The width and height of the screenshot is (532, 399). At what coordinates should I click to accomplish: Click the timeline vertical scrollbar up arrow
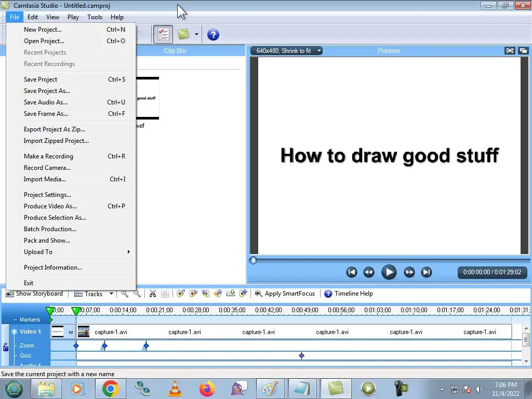click(x=526, y=328)
